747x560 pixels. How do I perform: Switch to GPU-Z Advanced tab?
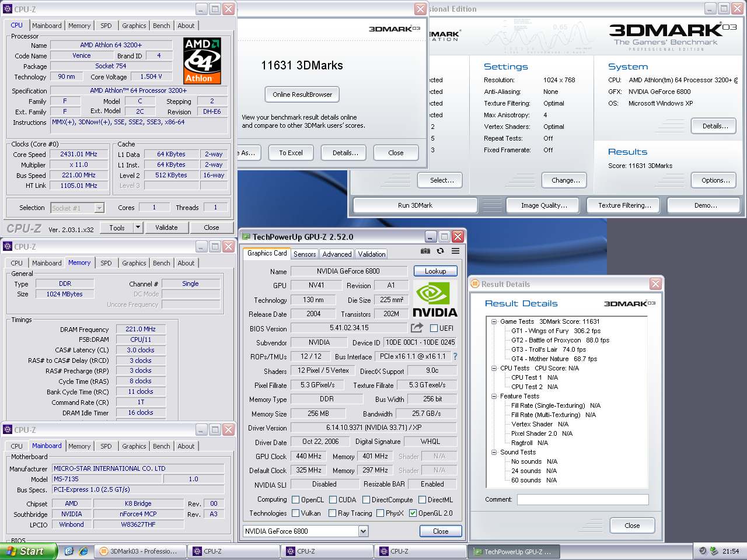click(x=337, y=254)
